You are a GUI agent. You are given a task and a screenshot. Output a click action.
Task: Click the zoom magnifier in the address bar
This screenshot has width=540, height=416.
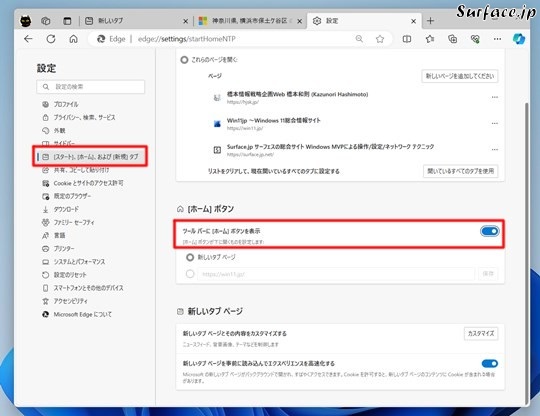tap(359, 39)
